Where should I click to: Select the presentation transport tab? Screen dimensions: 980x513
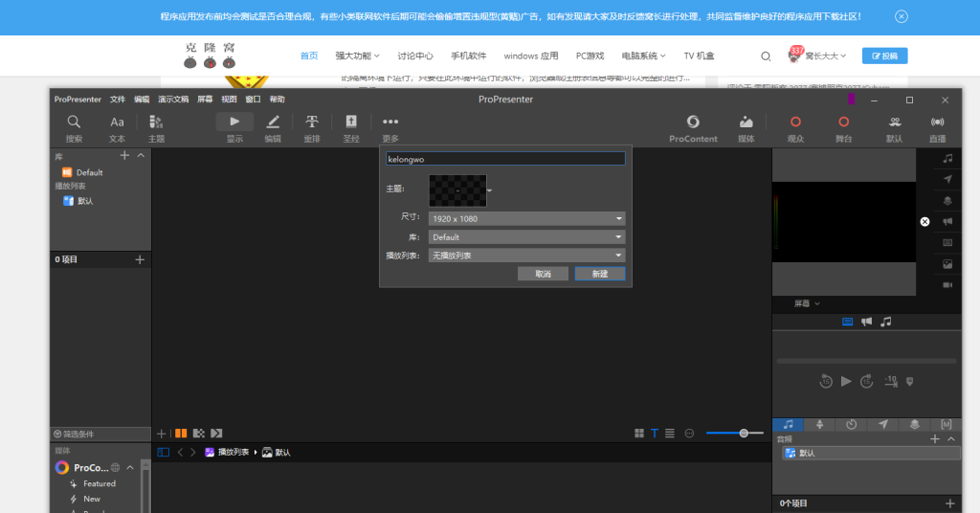tap(848, 322)
